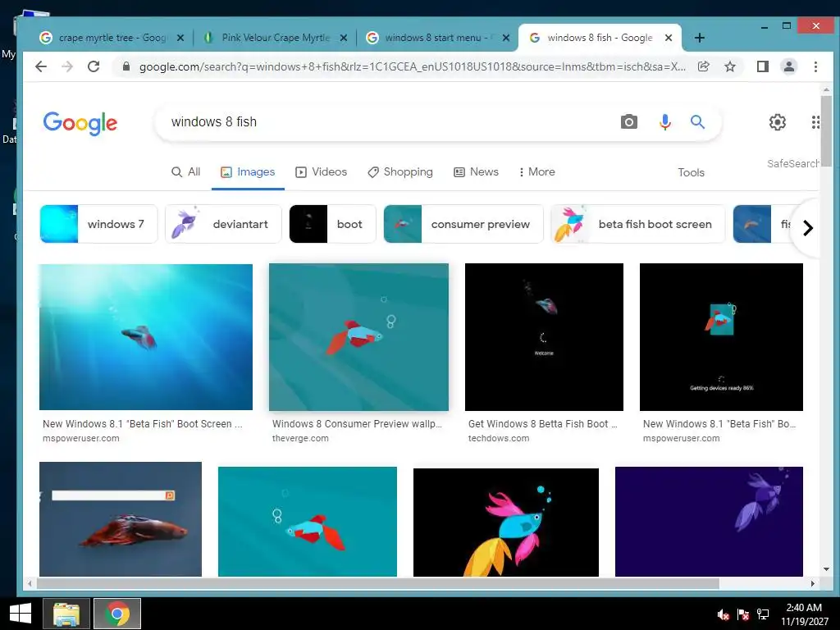840x630 pixels.
Task: Open the Windows Start menu
Action: (x=21, y=614)
